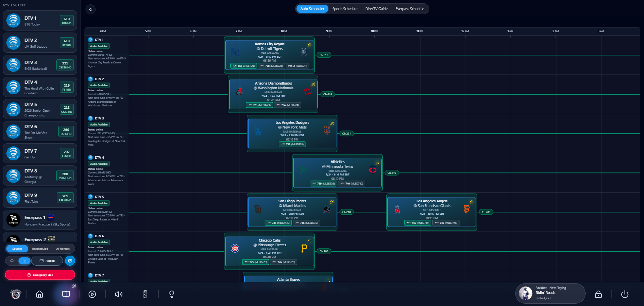This screenshot has width=644, height=306.
Task: Toggle the video camera preview mode
Action: [x=12, y=261]
